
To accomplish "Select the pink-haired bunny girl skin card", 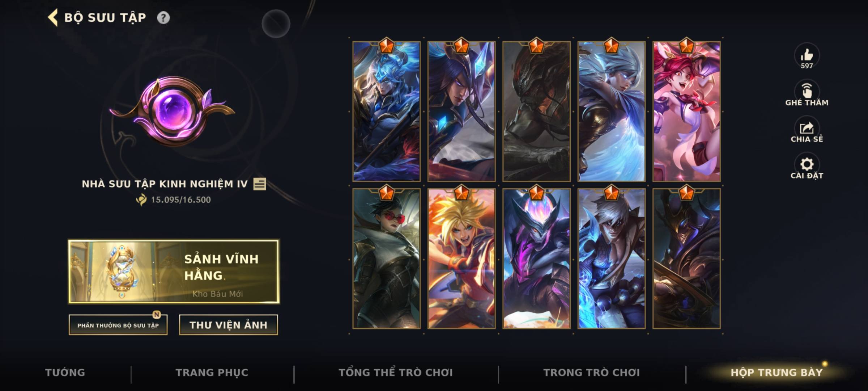I will tap(686, 112).
